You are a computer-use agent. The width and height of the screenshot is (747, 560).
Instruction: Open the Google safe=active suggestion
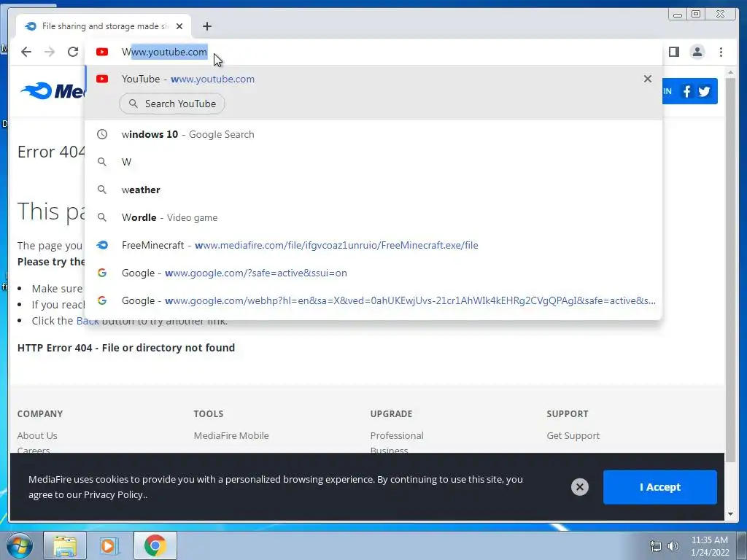(373, 273)
